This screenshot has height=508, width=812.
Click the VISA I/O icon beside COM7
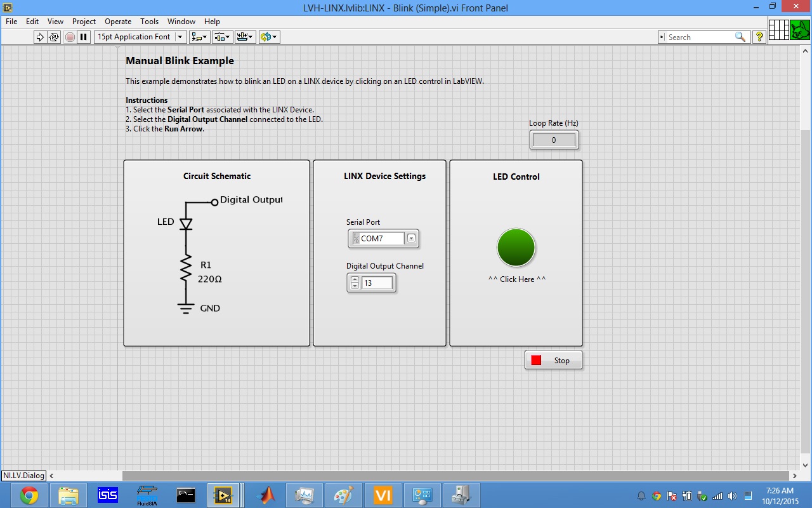(355, 238)
